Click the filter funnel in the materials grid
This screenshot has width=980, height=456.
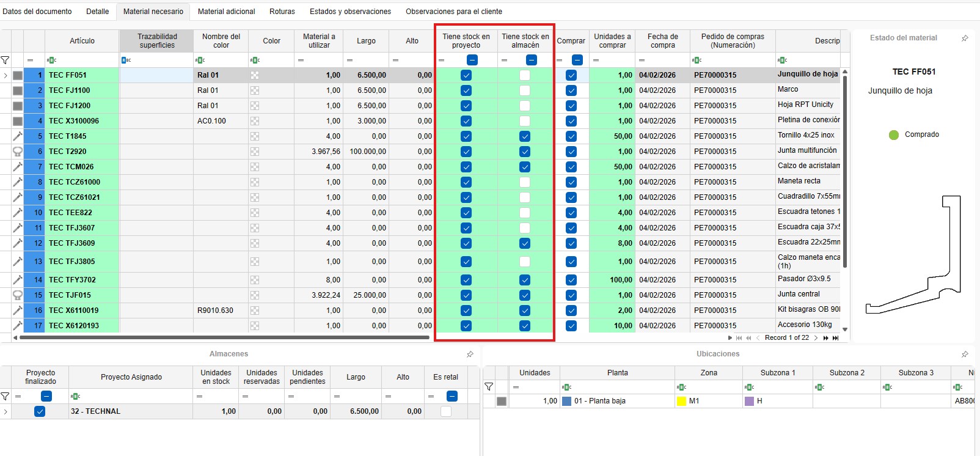click(5, 60)
